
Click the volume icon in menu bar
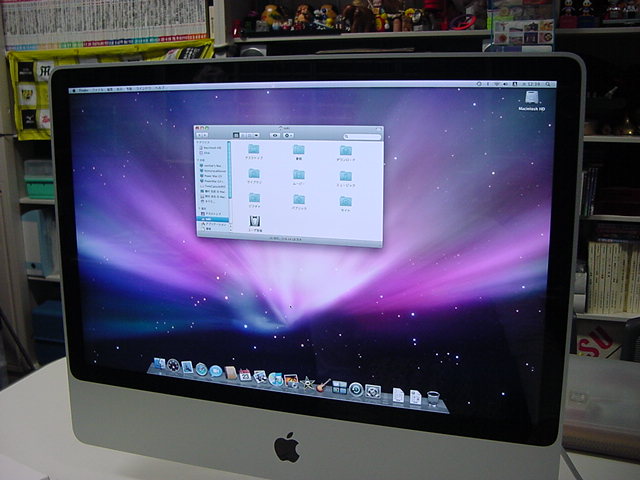pyautogui.click(x=505, y=84)
